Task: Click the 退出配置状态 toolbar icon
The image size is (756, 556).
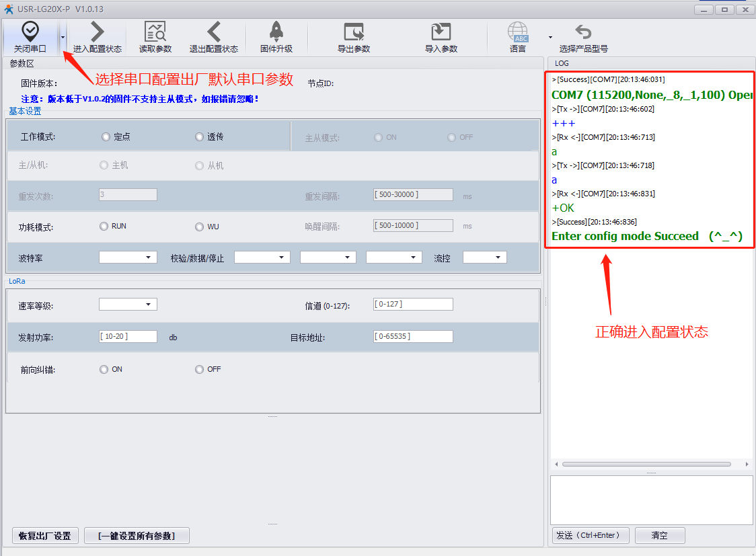Action: 214,32
